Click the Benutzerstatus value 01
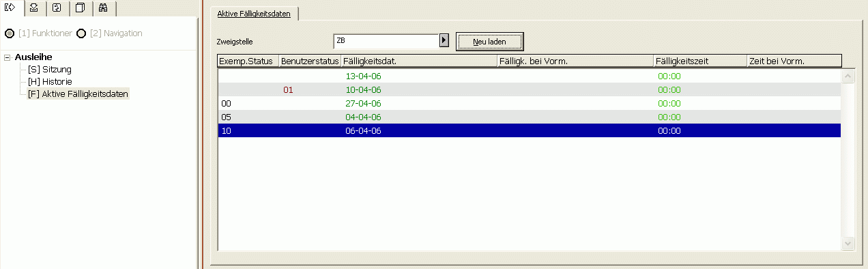 coord(288,90)
